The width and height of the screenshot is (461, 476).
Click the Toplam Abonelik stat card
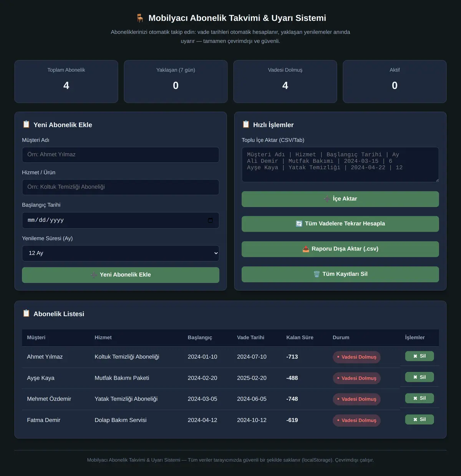(66, 81)
